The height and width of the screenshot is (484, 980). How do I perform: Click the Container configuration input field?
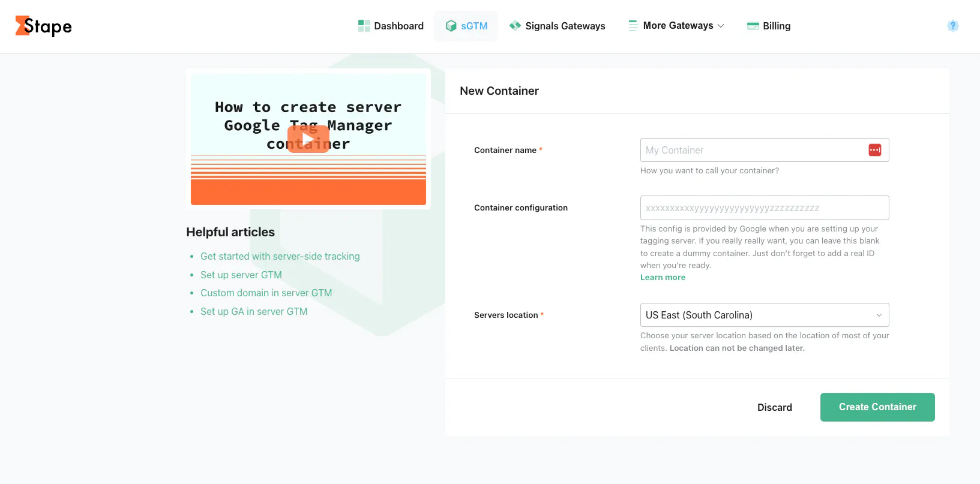point(765,208)
